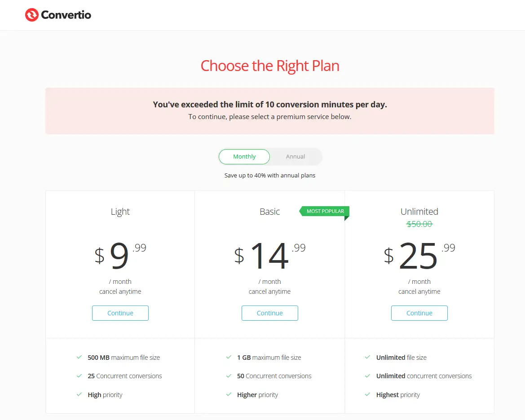
Task: Click checkmark beside 1 GB file size
Action: pos(229,358)
